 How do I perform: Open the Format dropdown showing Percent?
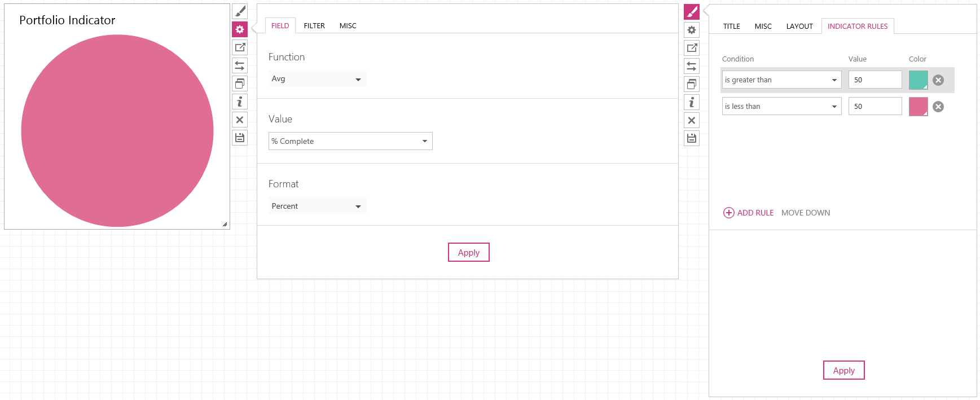(318, 206)
